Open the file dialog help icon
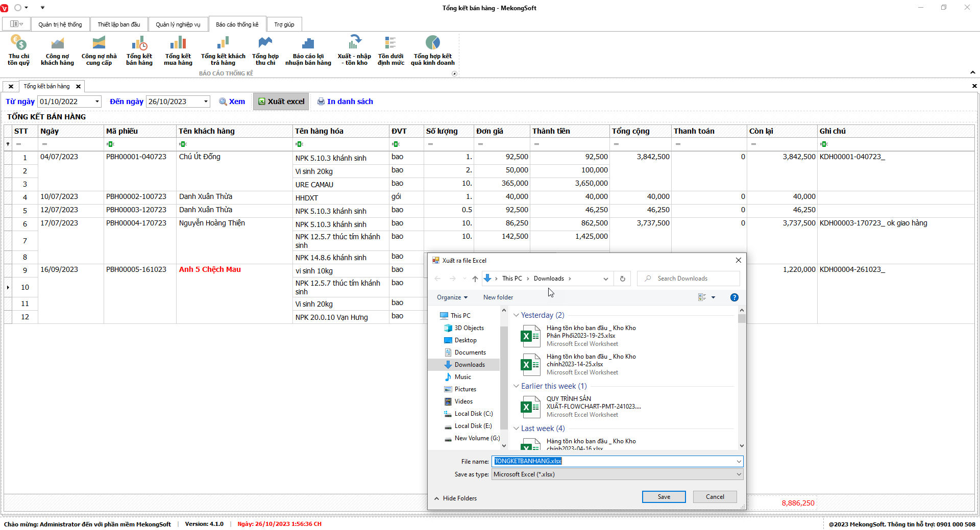 tap(734, 297)
